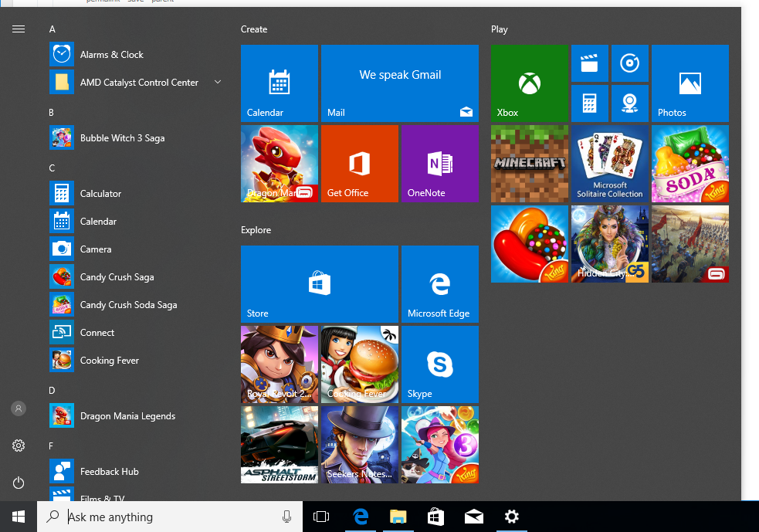Open the OneNote tile
This screenshot has width=759, height=532.
tap(440, 164)
